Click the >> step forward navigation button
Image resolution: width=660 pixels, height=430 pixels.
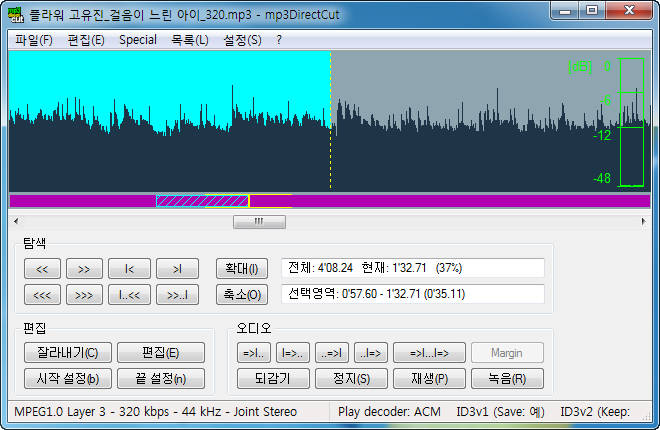(85, 269)
